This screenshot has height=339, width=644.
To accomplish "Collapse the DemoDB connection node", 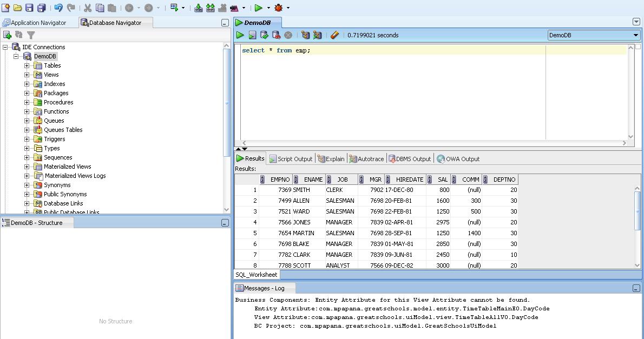I will click(16, 56).
